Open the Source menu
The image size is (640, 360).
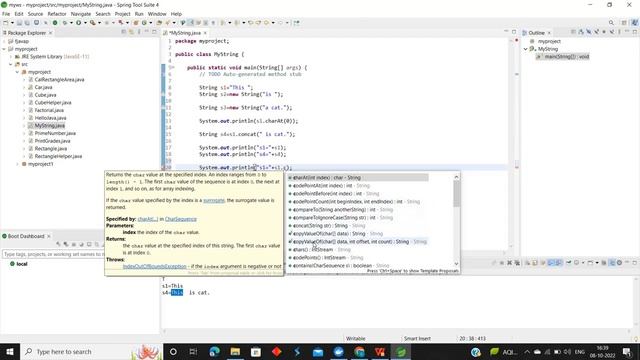35,14
